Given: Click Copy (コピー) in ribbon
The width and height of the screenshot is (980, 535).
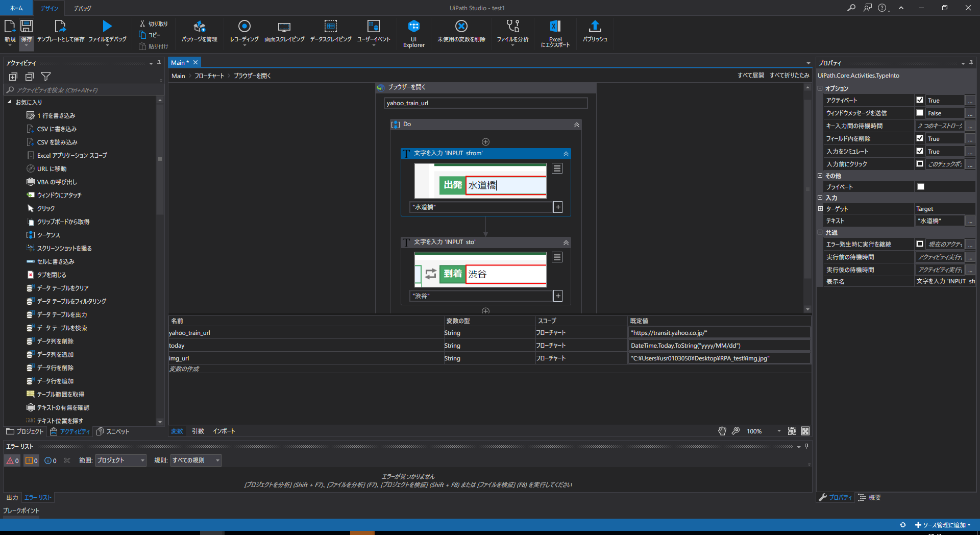Looking at the screenshot, I should point(150,35).
